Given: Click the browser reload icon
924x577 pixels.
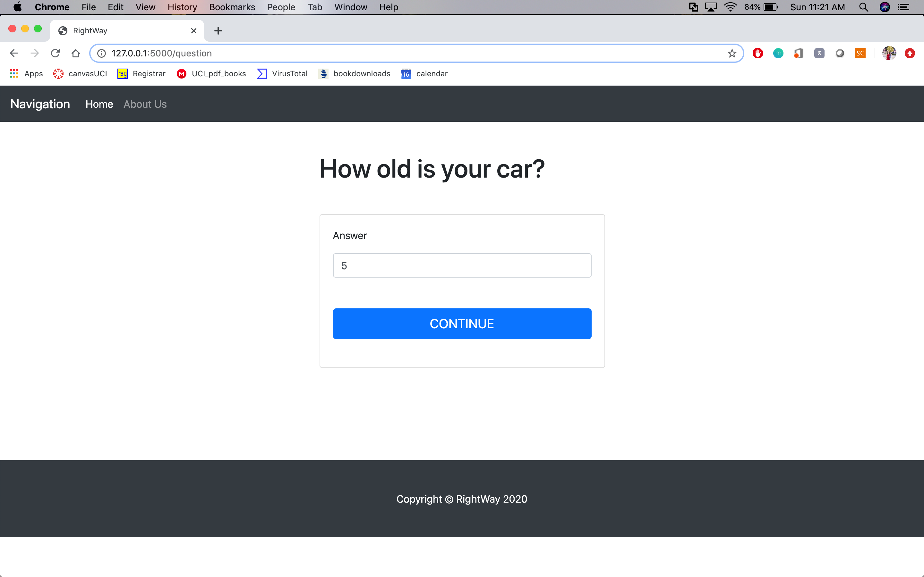Looking at the screenshot, I should [x=56, y=53].
